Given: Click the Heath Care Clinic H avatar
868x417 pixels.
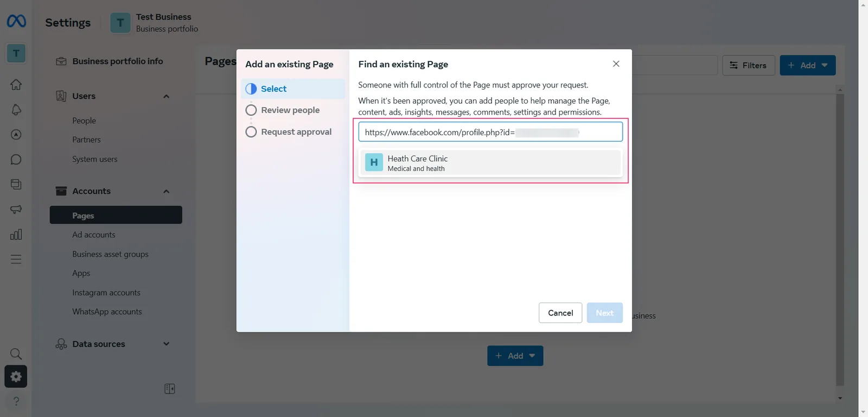Looking at the screenshot, I should click(374, 162).
